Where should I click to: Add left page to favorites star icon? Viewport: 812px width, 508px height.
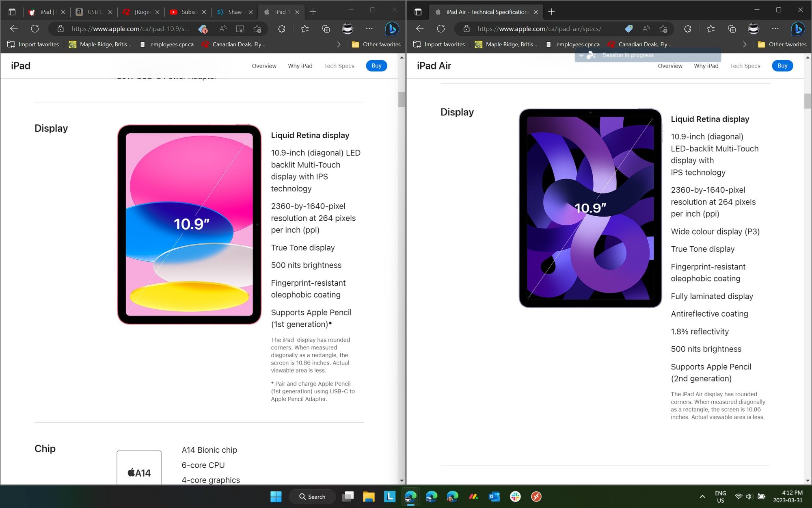pyautogui.click(x=257, y=29)
